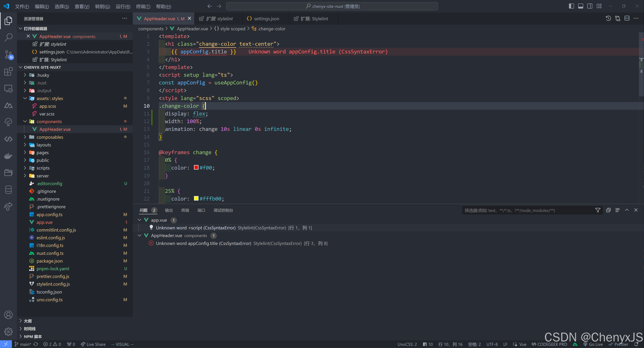Collapse the app.vue problems group
This screenshot has width=644, height=348.
click(x=140, y=220)
